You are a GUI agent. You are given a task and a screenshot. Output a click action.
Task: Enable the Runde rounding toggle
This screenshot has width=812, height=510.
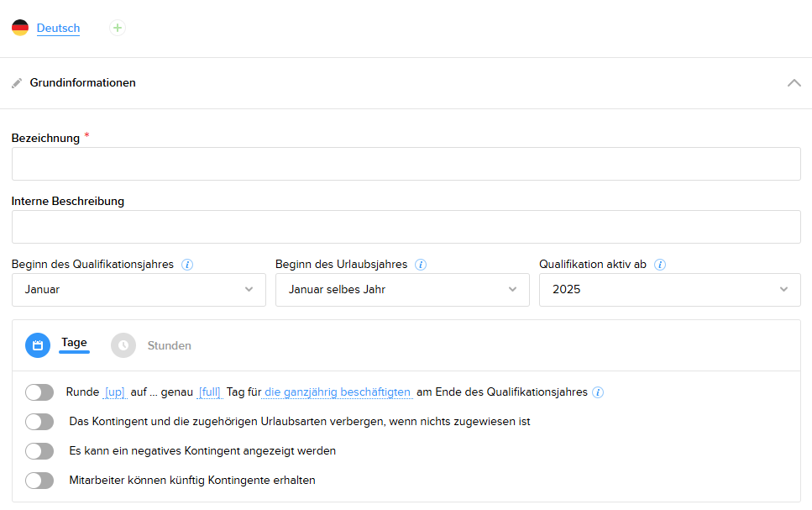coord(39,392)
